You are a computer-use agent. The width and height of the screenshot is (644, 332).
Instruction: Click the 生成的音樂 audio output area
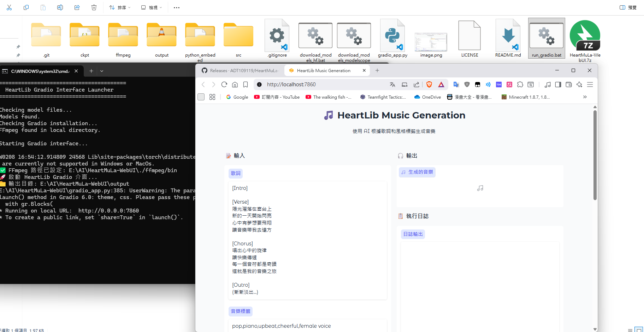[480, 186]
